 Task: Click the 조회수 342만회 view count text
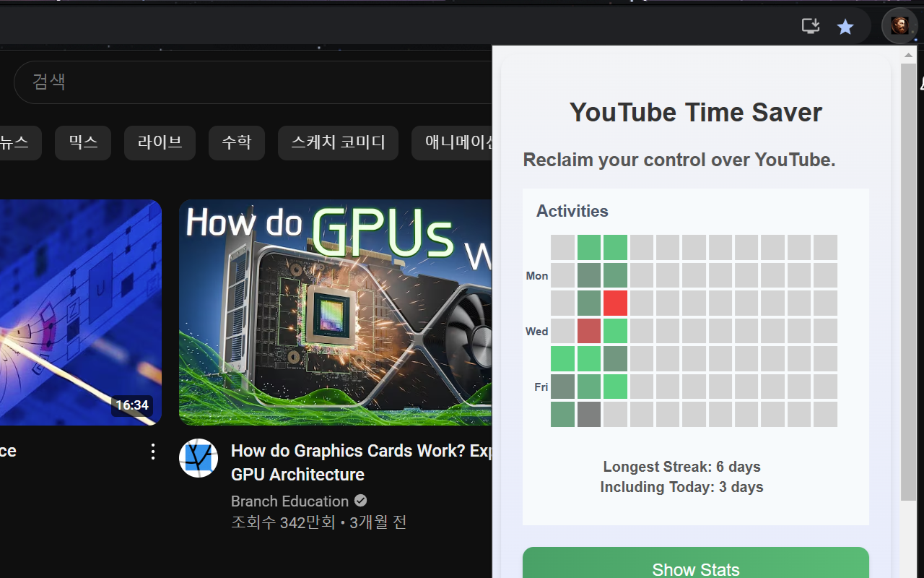(283, 522)
